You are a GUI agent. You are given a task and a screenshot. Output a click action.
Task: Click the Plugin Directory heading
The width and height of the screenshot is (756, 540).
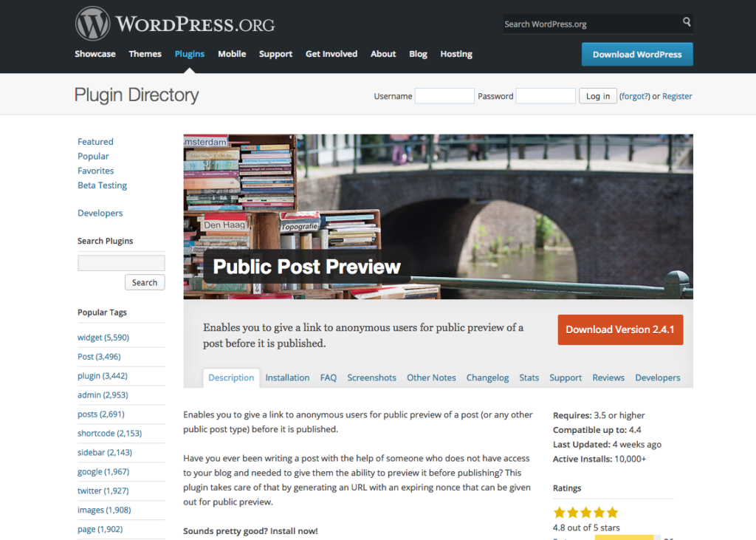click(137, 95)
